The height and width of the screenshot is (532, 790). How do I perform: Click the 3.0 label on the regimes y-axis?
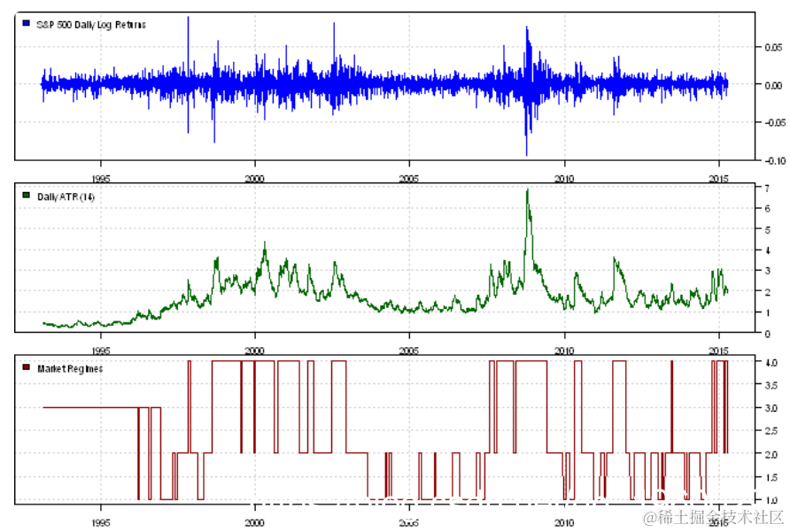[771, 408]
